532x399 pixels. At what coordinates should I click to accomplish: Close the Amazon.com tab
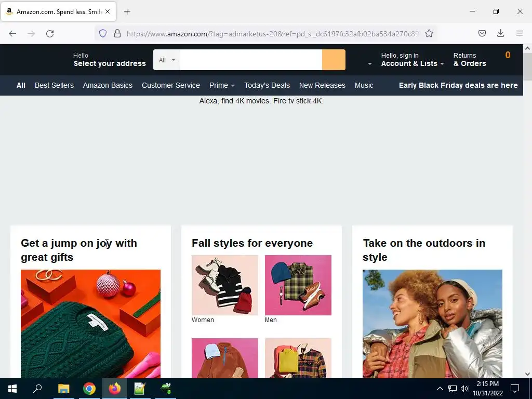[108, 11]
